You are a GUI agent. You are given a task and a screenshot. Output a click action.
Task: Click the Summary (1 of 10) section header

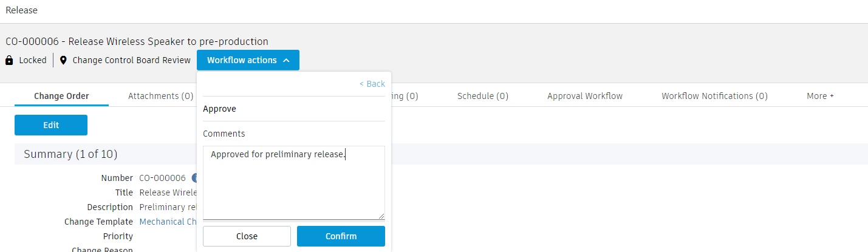click(70, 154)
